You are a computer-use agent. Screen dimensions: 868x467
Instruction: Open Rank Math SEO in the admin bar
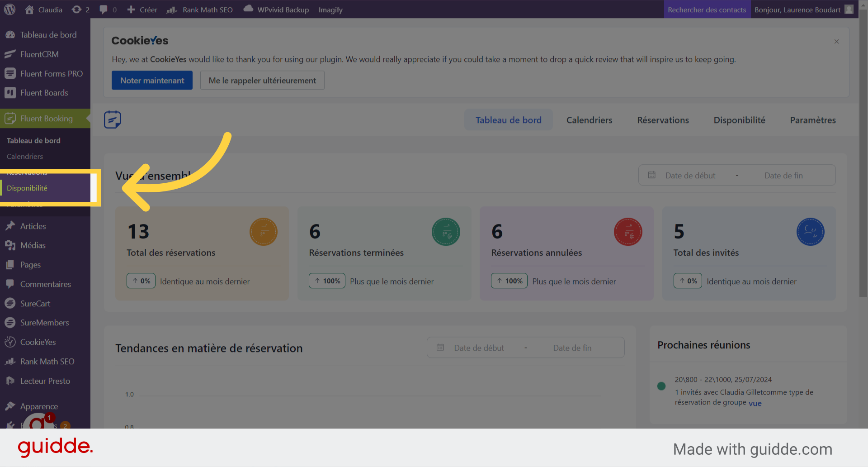199,10
